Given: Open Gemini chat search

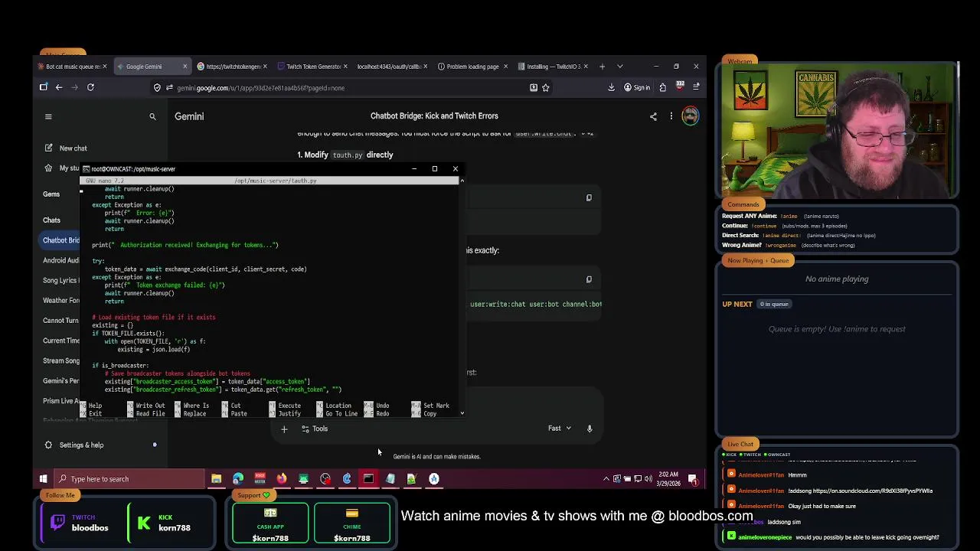Looking at the screenshot, I should point(152,116).
